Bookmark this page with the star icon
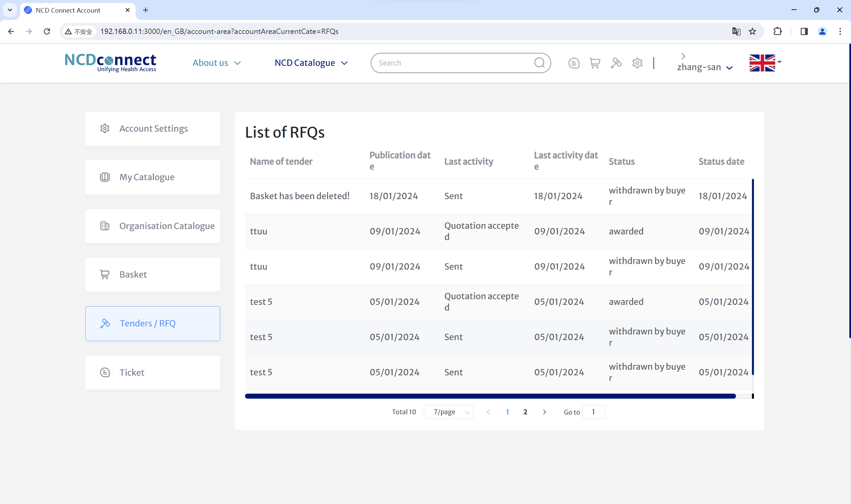 click(x=753, y=31)
